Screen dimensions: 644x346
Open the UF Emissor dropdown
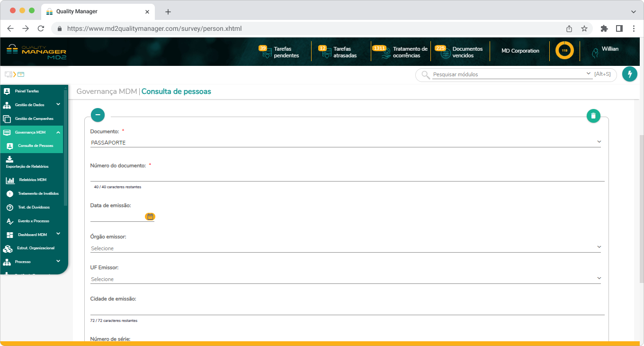(x=599, y=278)
